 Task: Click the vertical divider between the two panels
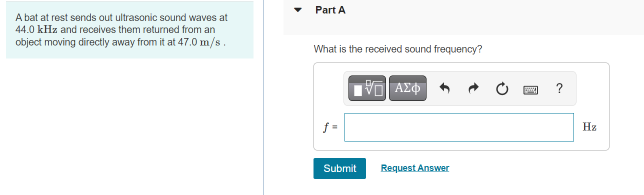pyautogui.click(x=263, y=97)
